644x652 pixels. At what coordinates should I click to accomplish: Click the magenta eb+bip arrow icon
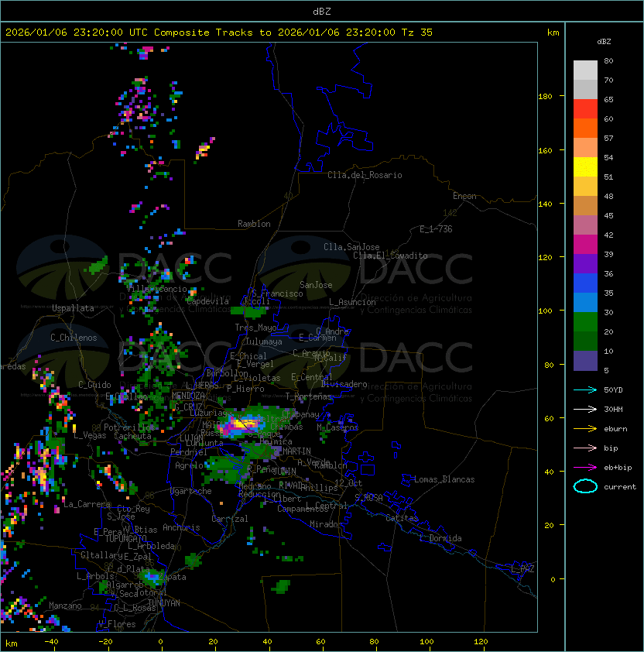(x=585, y=468)
